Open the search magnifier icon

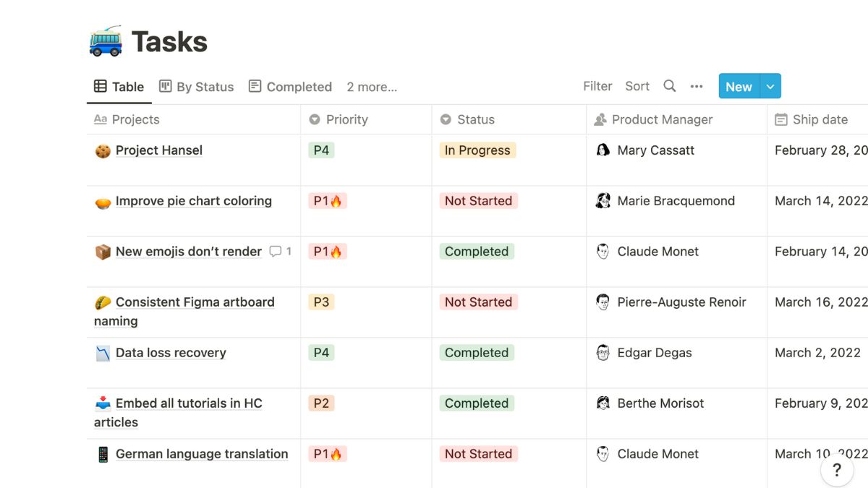coord(670,86)
